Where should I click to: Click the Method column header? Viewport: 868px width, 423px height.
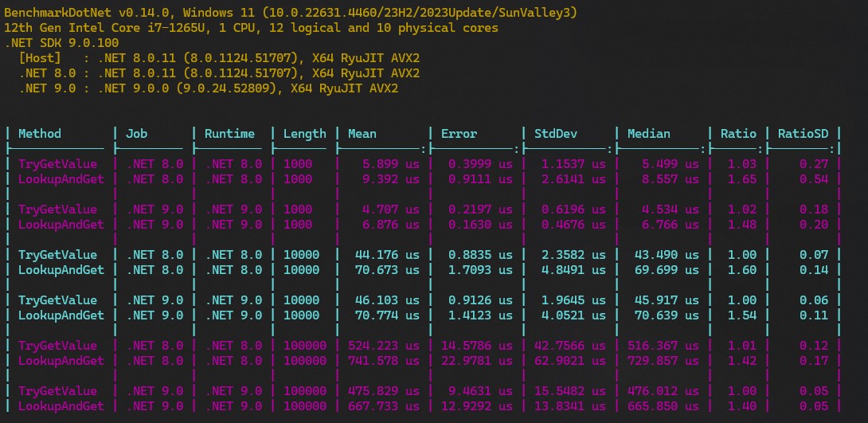40,134
